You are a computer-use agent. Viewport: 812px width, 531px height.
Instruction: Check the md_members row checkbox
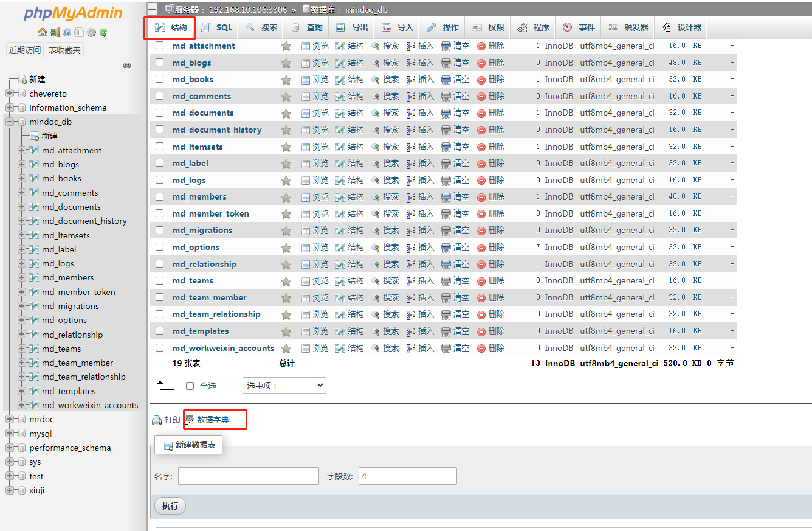[x=160, y=196]
